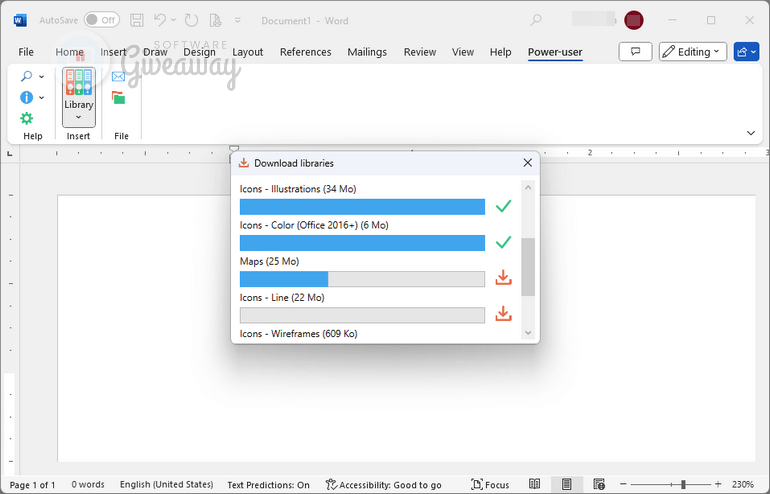The image size is (770, 494).
Task: Click the Maps download progress bar
Action: (362, 279)
